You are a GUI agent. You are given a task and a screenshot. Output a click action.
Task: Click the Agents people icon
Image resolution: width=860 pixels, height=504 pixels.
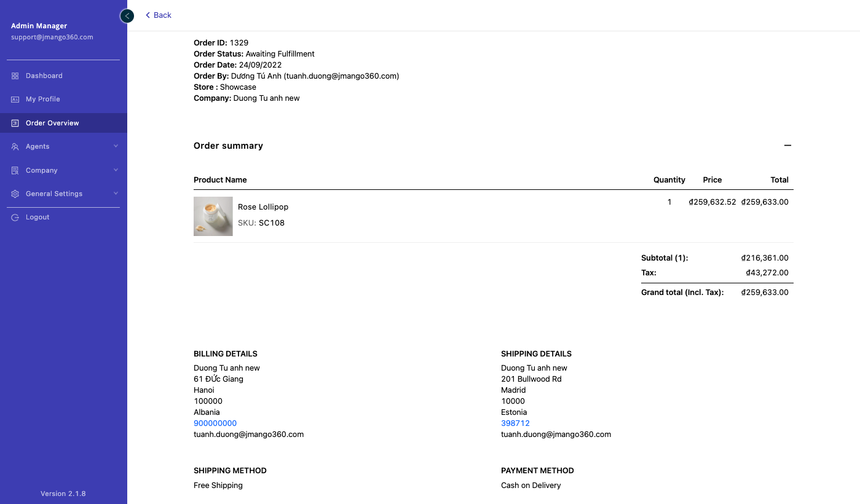(x=15, y=146)
